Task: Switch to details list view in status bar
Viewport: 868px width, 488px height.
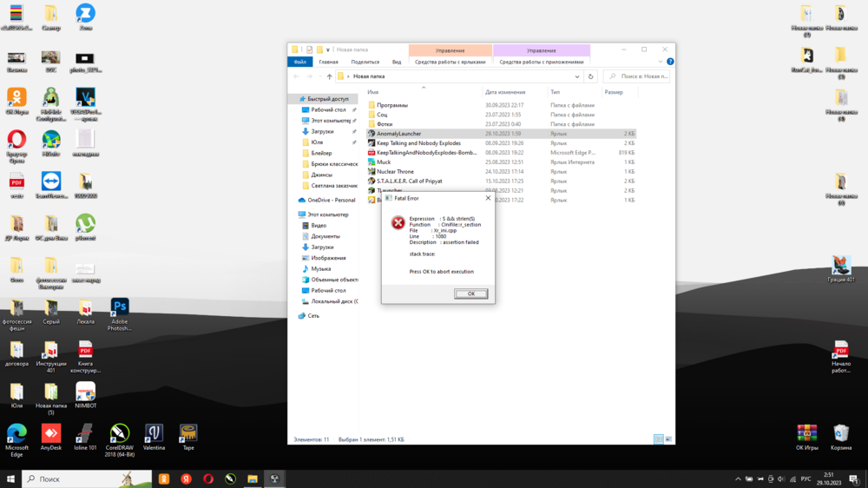Action: (659, 439)
